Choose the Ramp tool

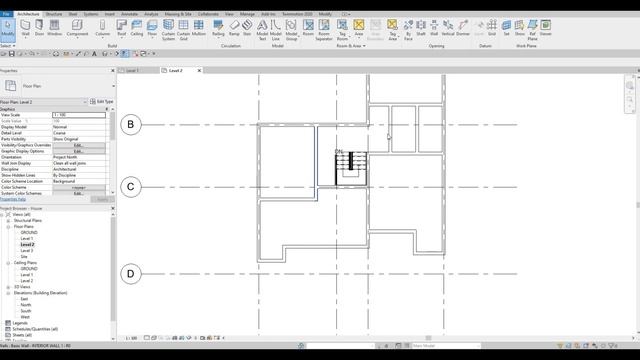[234, 29]
